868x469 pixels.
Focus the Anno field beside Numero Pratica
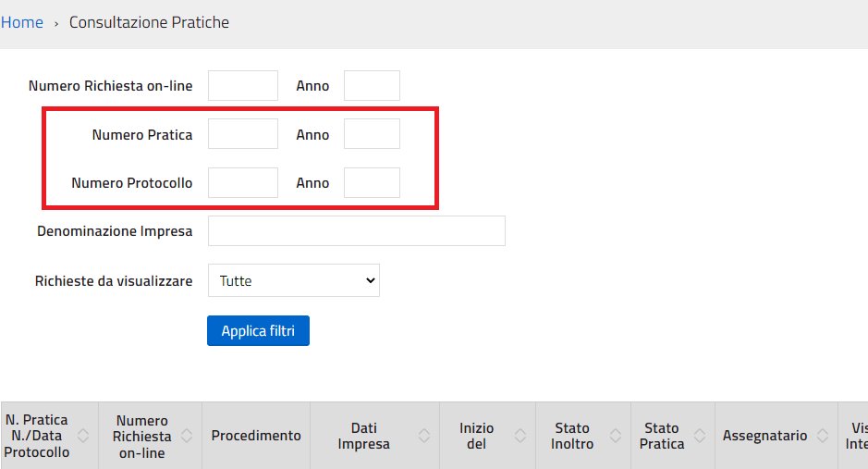pyautogui.click(x=372, y=133)
